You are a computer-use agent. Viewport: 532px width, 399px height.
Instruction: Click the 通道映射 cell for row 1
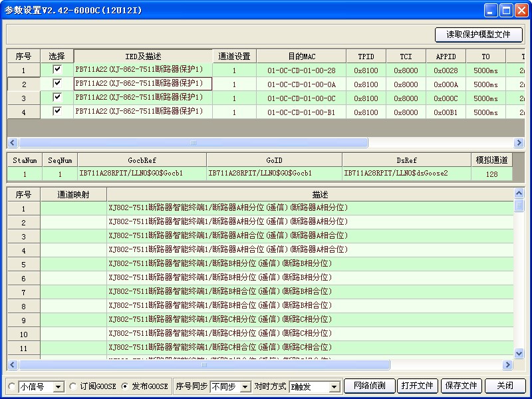coord(73,208)
